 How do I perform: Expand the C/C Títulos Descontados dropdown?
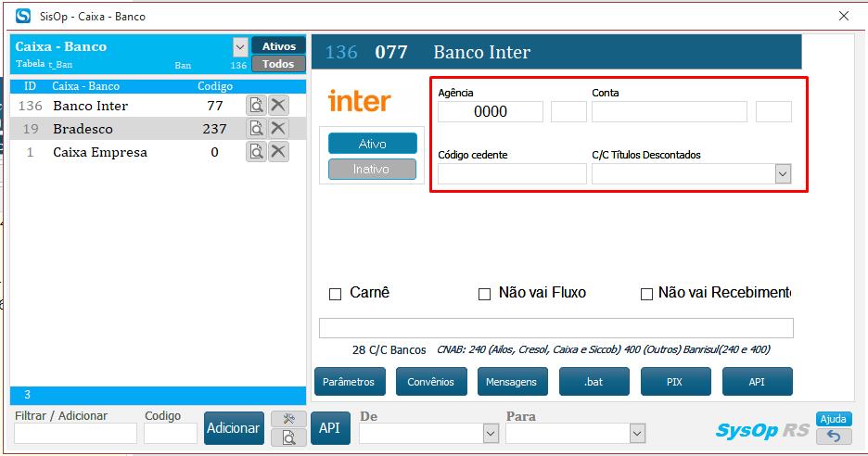click(x=783, y=174)
